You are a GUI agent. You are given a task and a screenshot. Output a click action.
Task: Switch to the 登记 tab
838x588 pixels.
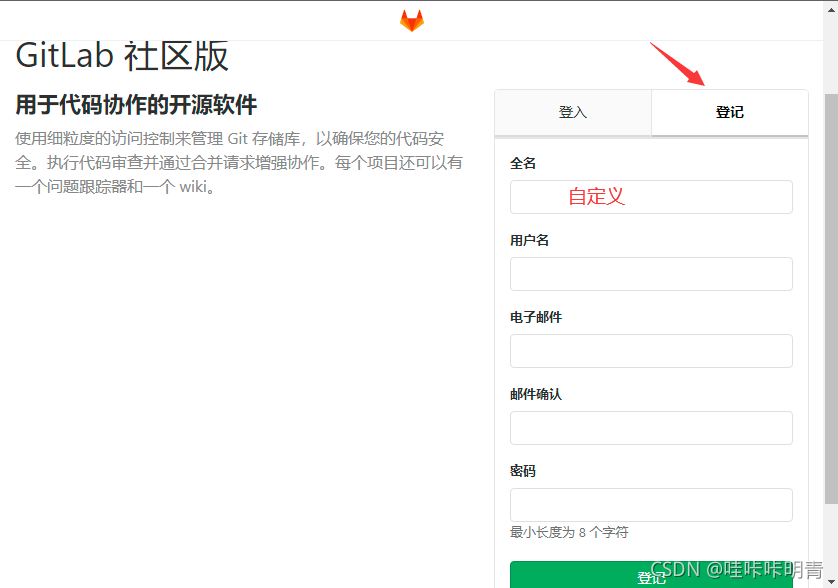pyautogui.click(x=730, y=112)
